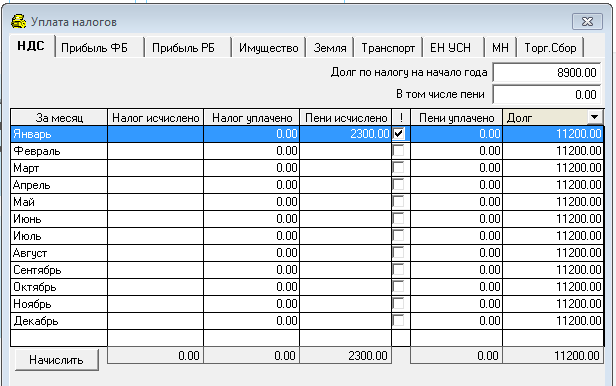Select the Земля tab

[330, 48]
